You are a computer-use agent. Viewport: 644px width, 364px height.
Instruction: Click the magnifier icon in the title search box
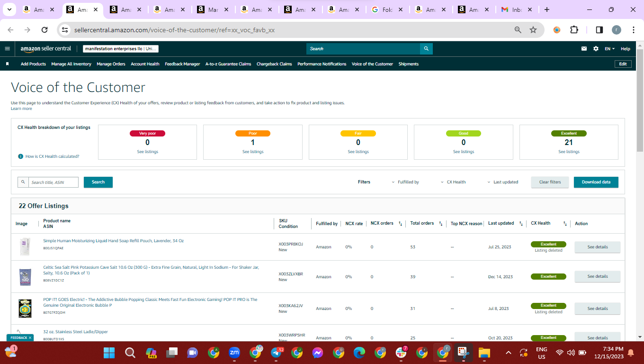pos(23,182)
